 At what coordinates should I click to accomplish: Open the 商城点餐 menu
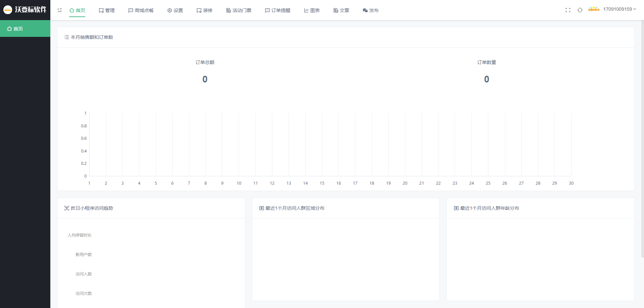141,10
